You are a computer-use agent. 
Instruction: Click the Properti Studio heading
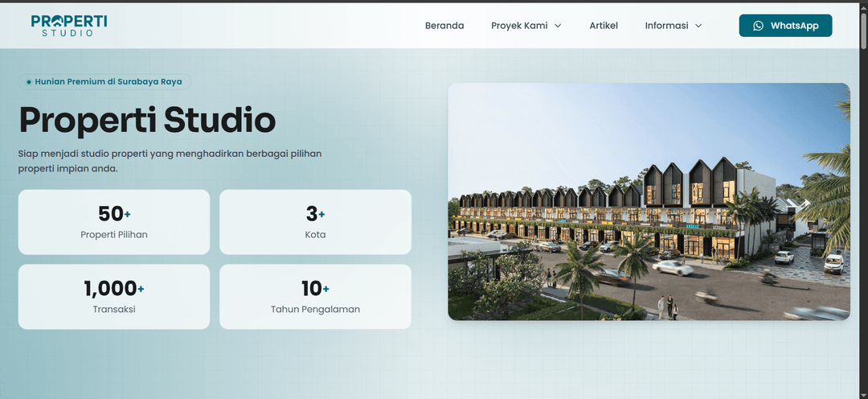pyautogui.click(x=147, y=120)
